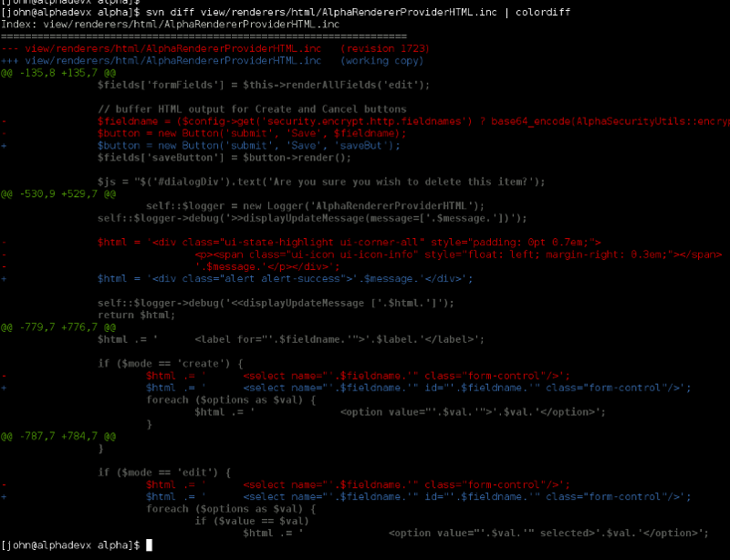Select the hunk header @@ -779,7 +776,7 @@
Viewport: 730px width, 560px height.
58,327
